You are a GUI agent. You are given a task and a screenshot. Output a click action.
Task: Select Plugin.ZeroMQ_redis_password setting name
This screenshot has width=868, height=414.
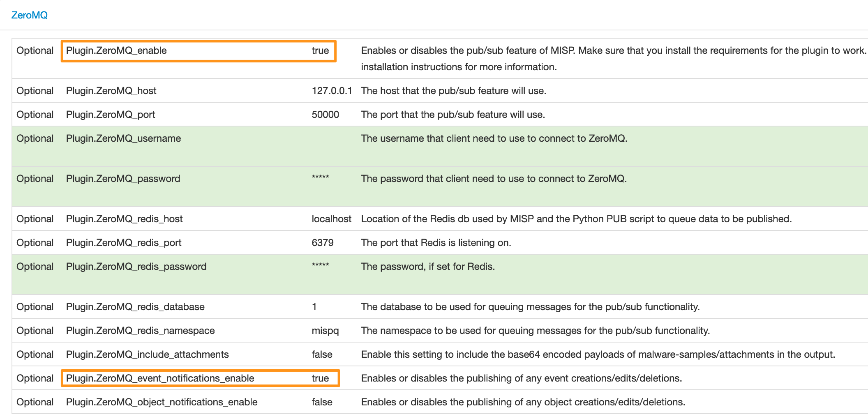point(136,267)
